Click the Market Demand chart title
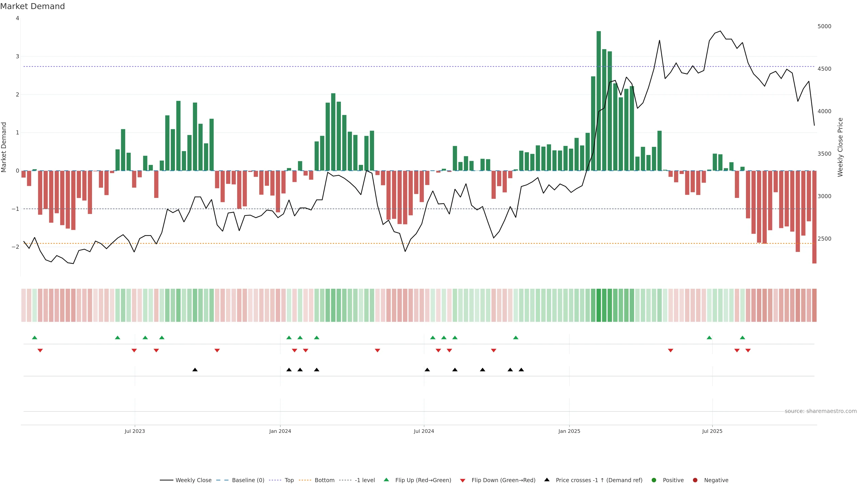This screenshot has width=868, height=488. [x=32, y=6]
